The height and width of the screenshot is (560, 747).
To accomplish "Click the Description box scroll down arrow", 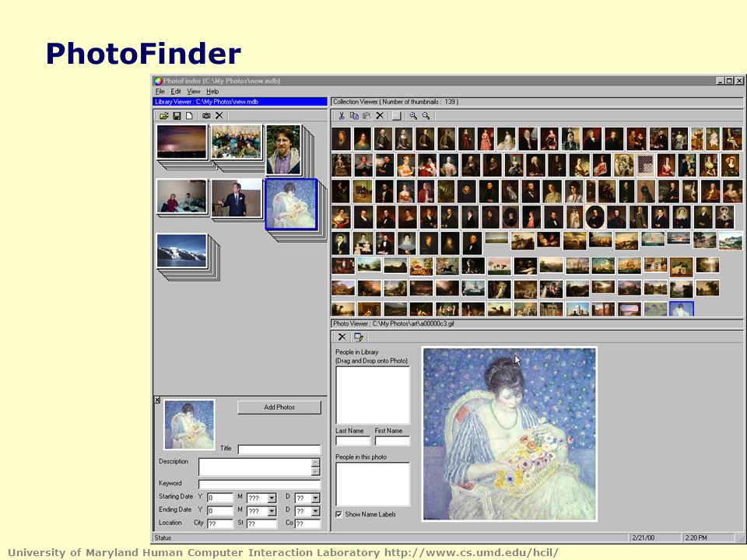I will pyautogui.click(x=315, y=471).
